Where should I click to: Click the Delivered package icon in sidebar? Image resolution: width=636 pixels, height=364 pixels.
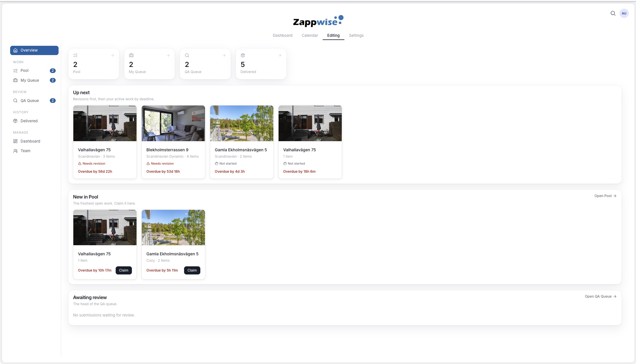(15, 121)
